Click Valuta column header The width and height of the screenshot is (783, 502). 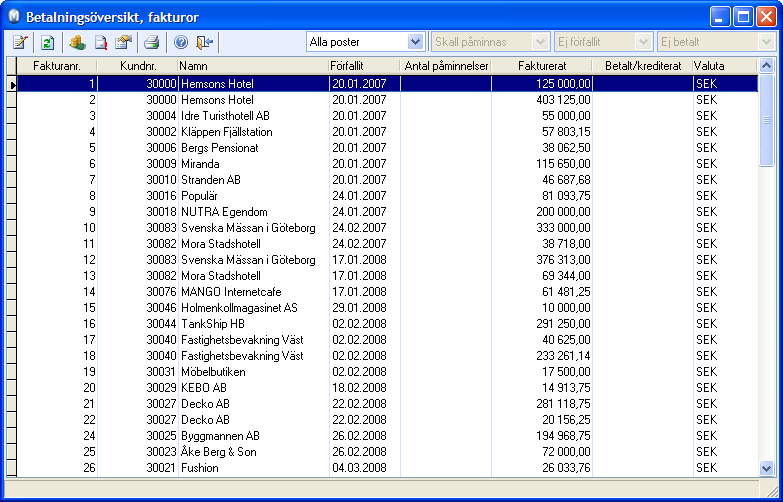point(725,66)
